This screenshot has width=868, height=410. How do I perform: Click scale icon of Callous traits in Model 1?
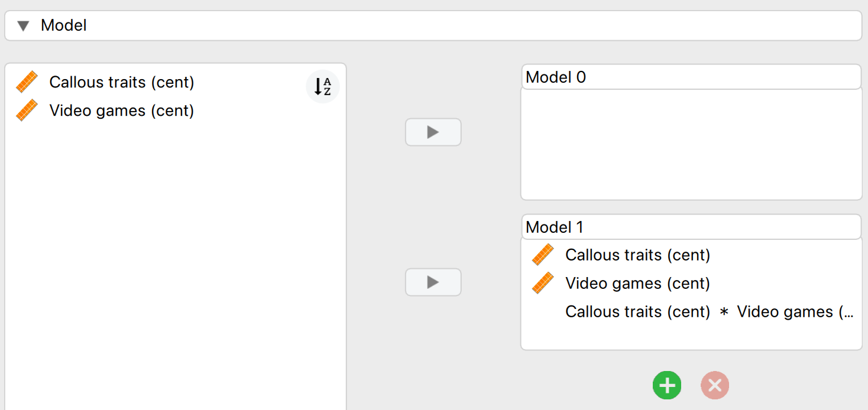coord(543,255)
